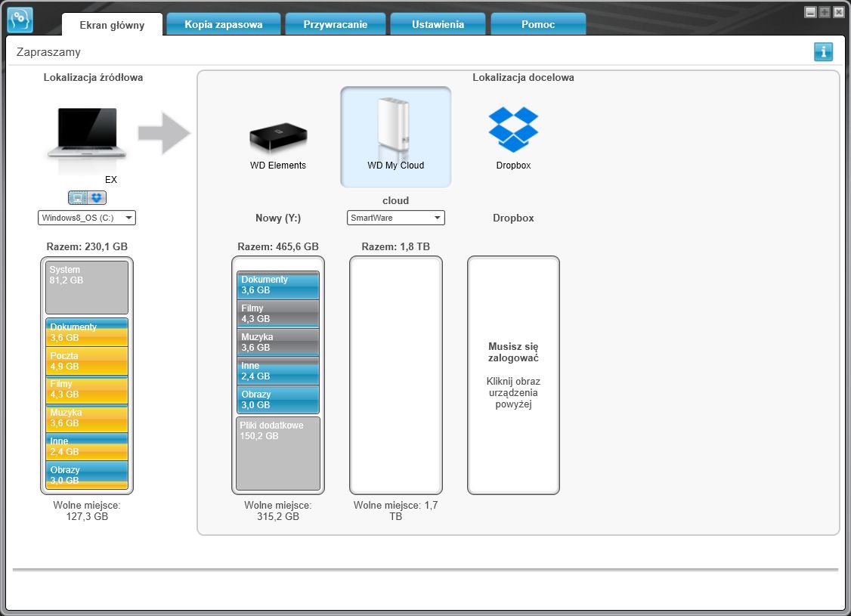Click Pliki dodatkowe 150,2 GB block
Image resolution: width=851 pixels, height=616 pixels.
[278, 453]
